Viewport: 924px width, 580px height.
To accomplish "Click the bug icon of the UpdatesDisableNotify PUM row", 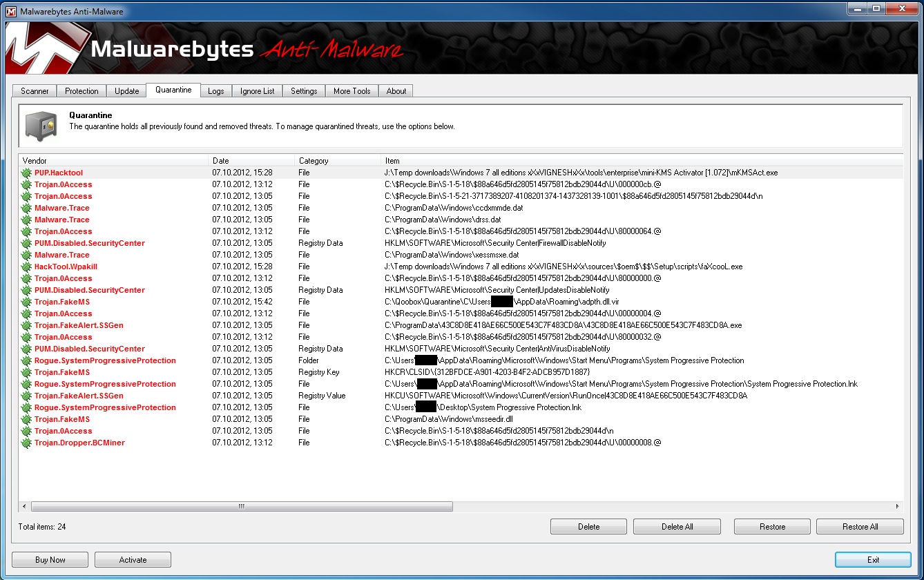I will click(x=26, y=290).
